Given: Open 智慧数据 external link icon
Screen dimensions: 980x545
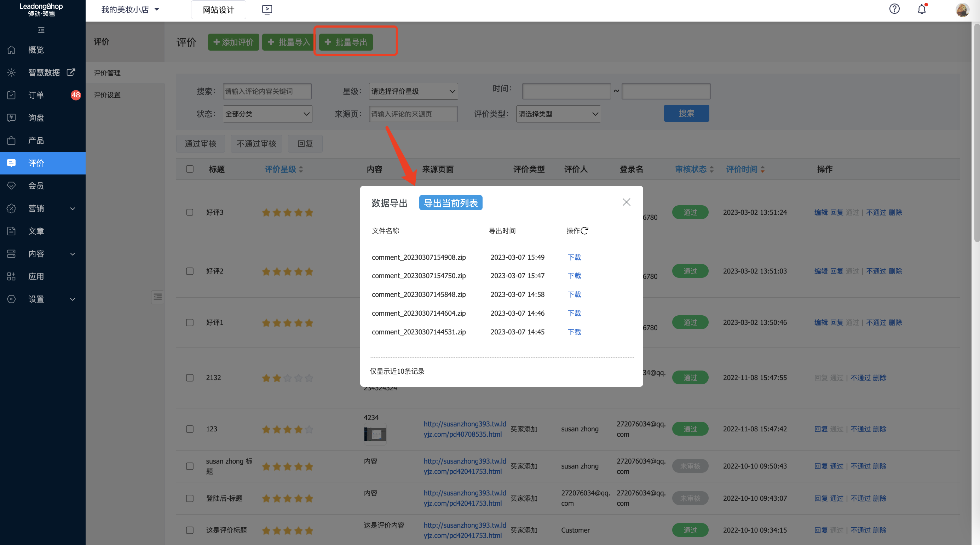Looking at the screenshot, I should click(71, 72).
